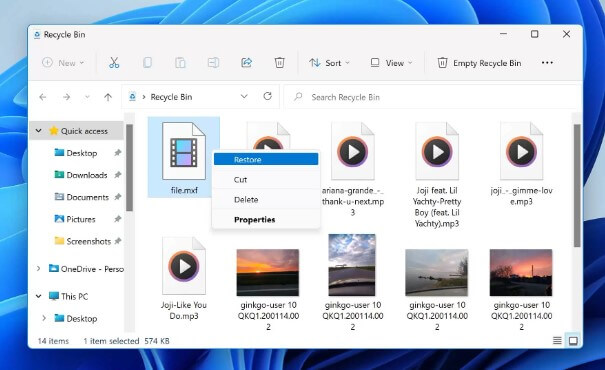Image resolution: width=605 pixels, height=370 pixels.
Task: Click the pin icon next to Pictures
Action: point(118,219)
